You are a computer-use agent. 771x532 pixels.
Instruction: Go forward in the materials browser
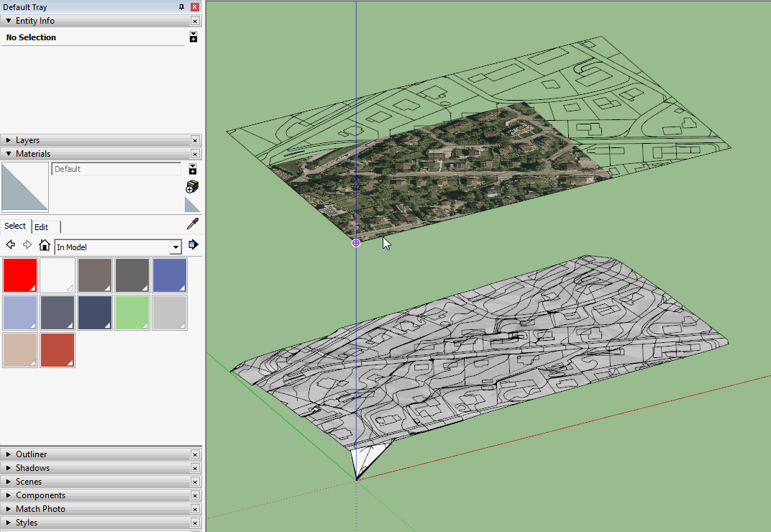pyautogui.click(x=27, y=245)
